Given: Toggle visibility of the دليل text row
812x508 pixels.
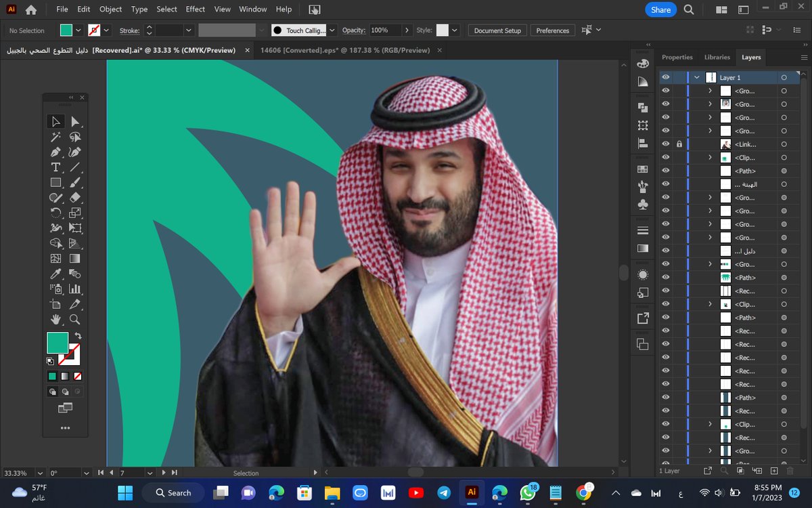Looking at the screenshot, I should pyautogui.click(x=666, y=251).
